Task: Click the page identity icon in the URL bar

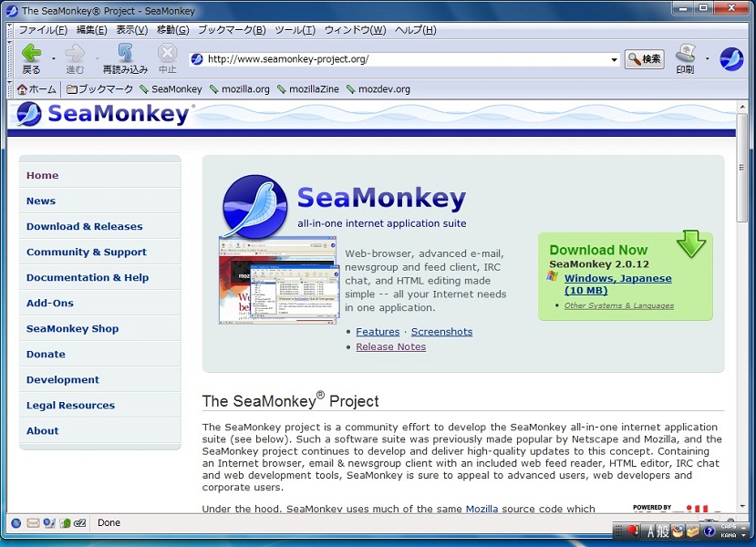Action: coord(197,59)
